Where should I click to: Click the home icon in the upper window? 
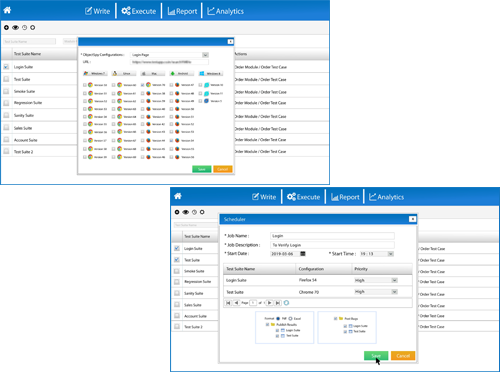(x=7, y=10)
